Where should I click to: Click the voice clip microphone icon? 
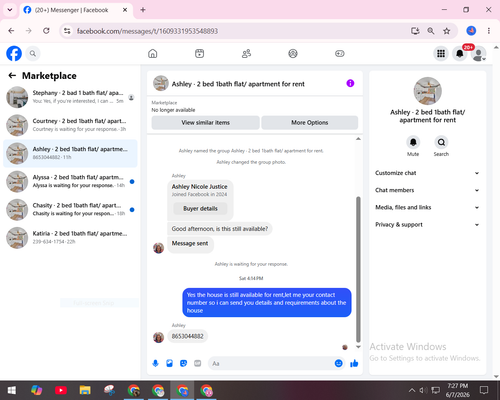155,363
